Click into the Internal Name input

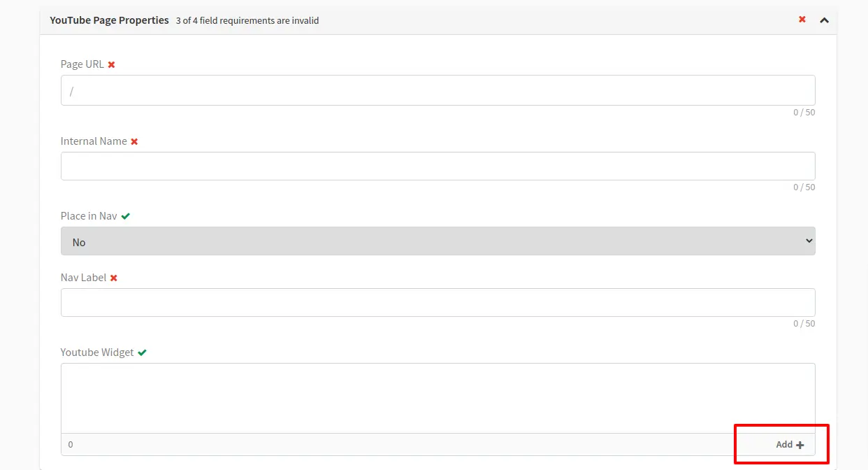click(x=437, y=166)
